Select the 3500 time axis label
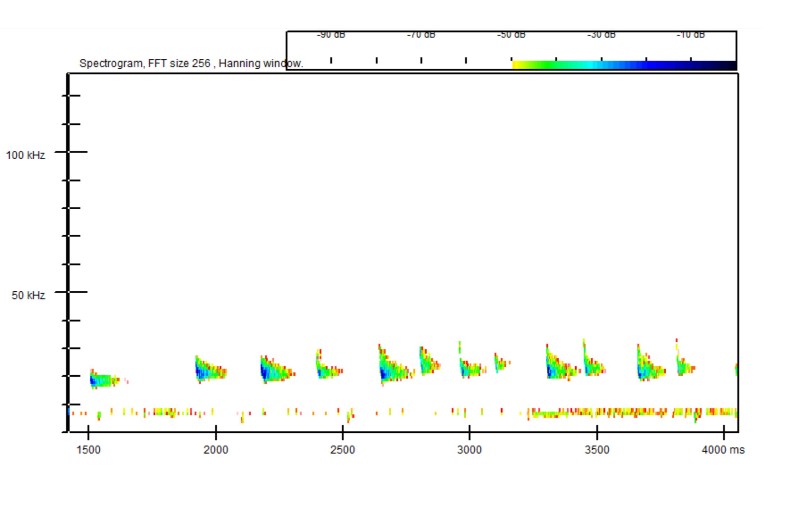The height and width of the screenshot is (532, 800). 597,451
